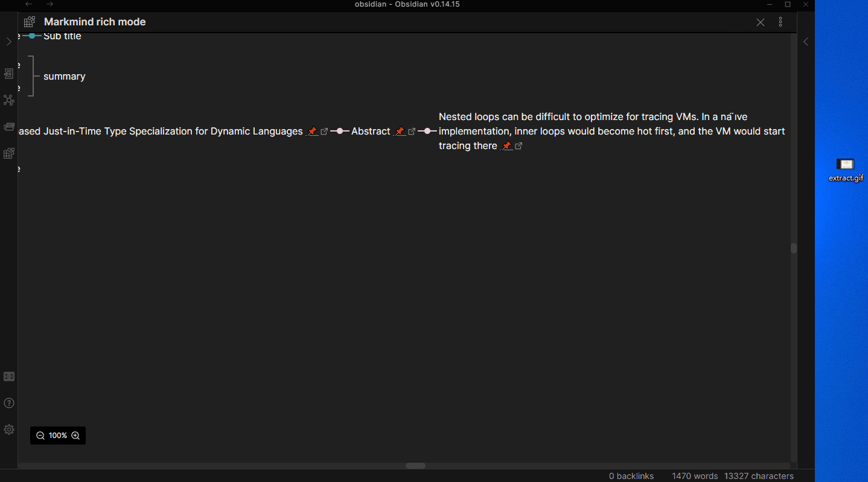
Task: Open the pane options three-dot menu
Action: coord(780,22)
